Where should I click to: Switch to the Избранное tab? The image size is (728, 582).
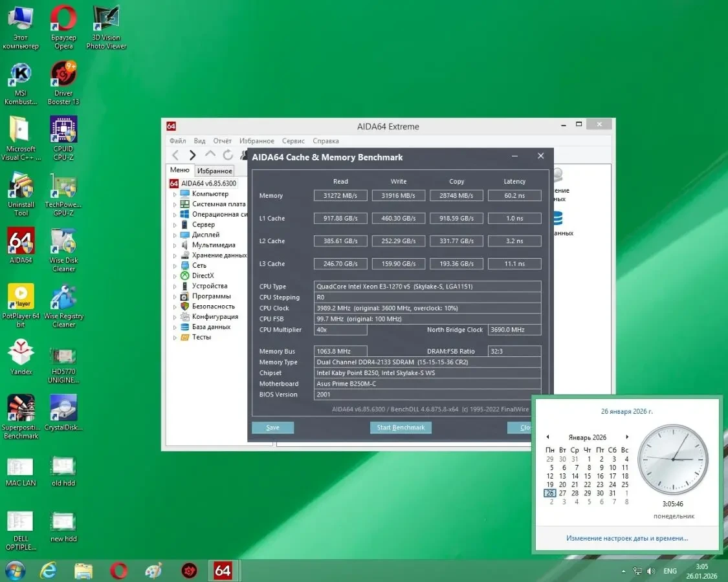click(214, 170)
